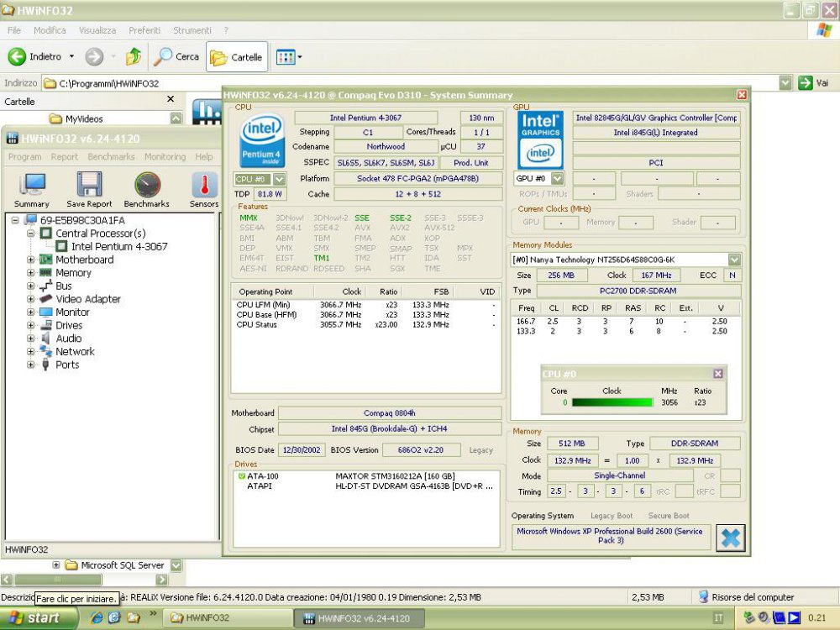This screenshot has height=630, width=840.
Task: Open the Program menu
Action: [24, 156]
